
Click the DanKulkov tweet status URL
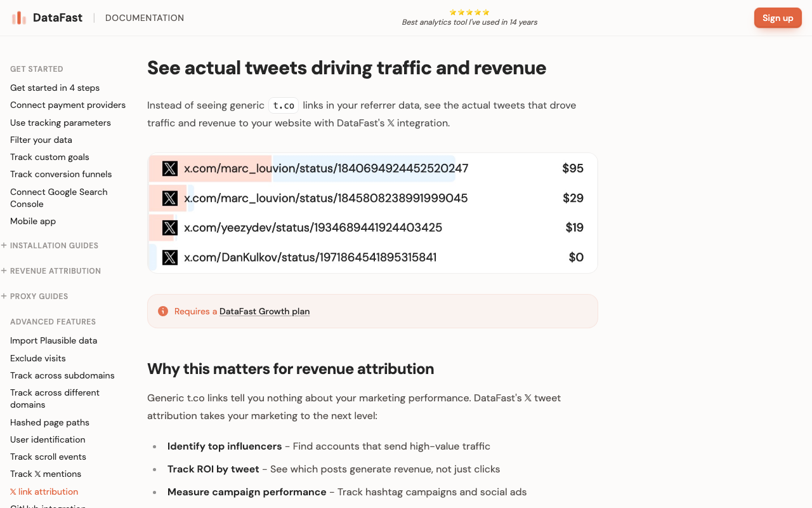[310, 257]
